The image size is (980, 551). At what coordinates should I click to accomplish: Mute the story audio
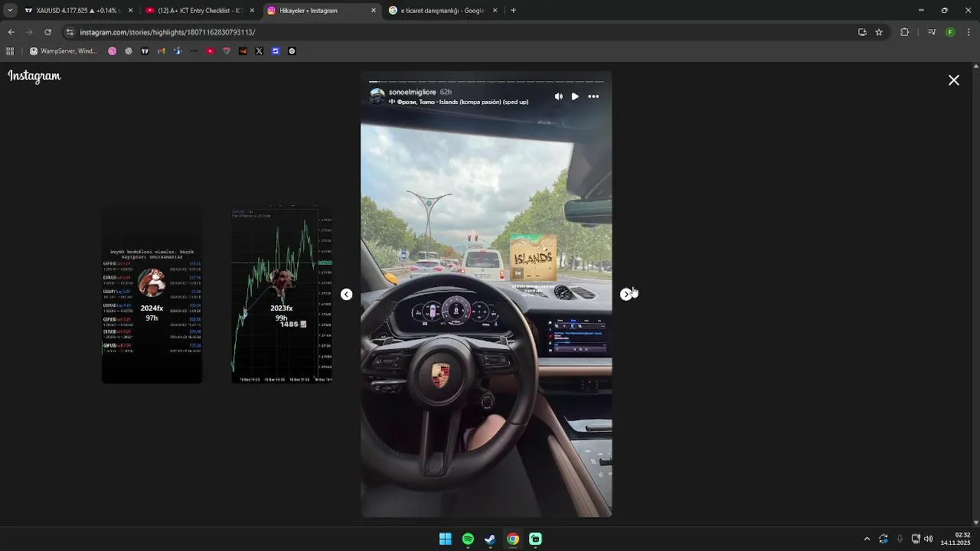click(558, 96)
